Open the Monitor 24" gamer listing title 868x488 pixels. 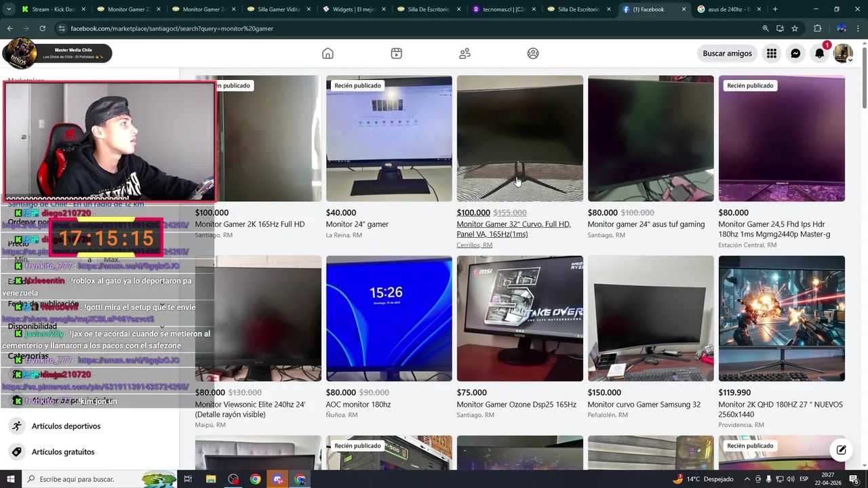(x=357, y=224)
